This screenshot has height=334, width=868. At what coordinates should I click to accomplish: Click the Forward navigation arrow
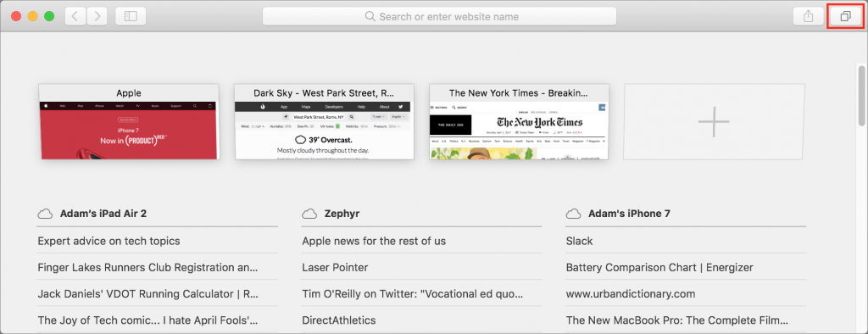point(97,16)
